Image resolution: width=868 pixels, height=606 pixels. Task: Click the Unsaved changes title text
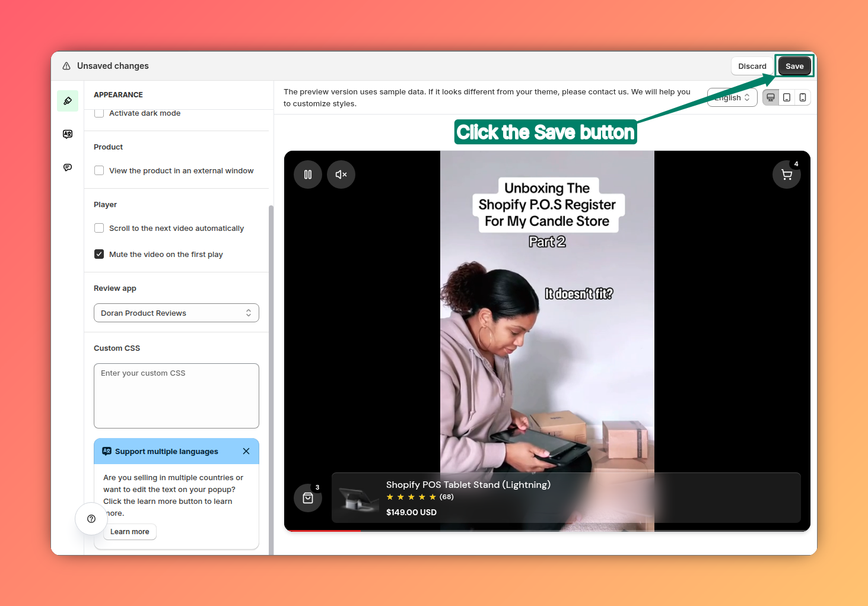113,66
